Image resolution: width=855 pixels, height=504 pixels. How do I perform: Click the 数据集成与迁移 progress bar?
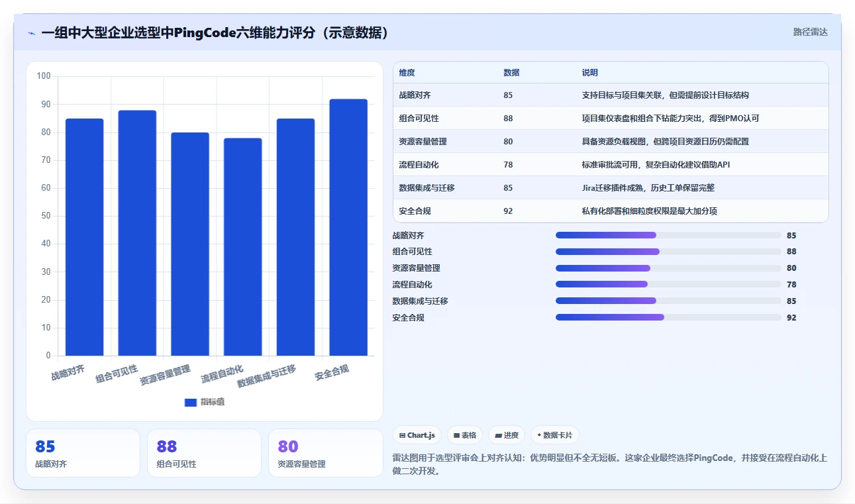coord(668,301)
